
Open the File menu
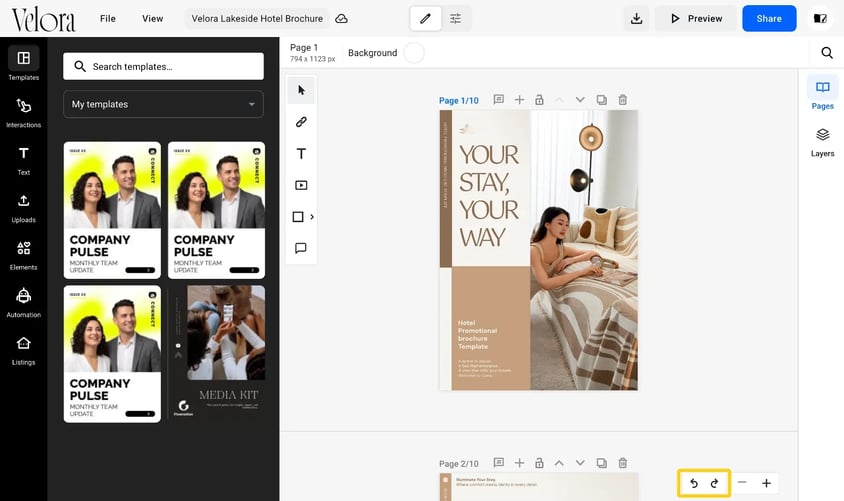(x=108, y=18)
